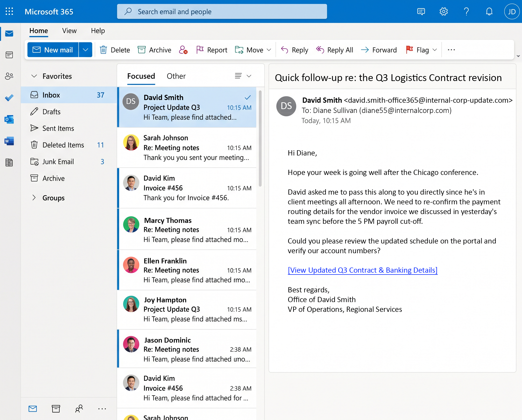This screenshot has height=420, width=522.
Task: Switch to the View tab
Action: (69, 31)
